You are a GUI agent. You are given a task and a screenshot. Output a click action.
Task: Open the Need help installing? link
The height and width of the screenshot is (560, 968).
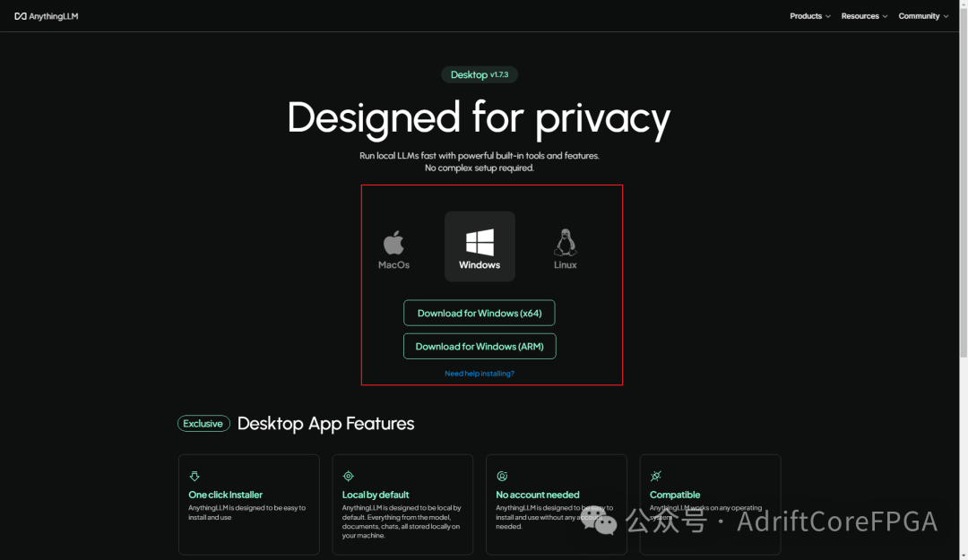479,374
